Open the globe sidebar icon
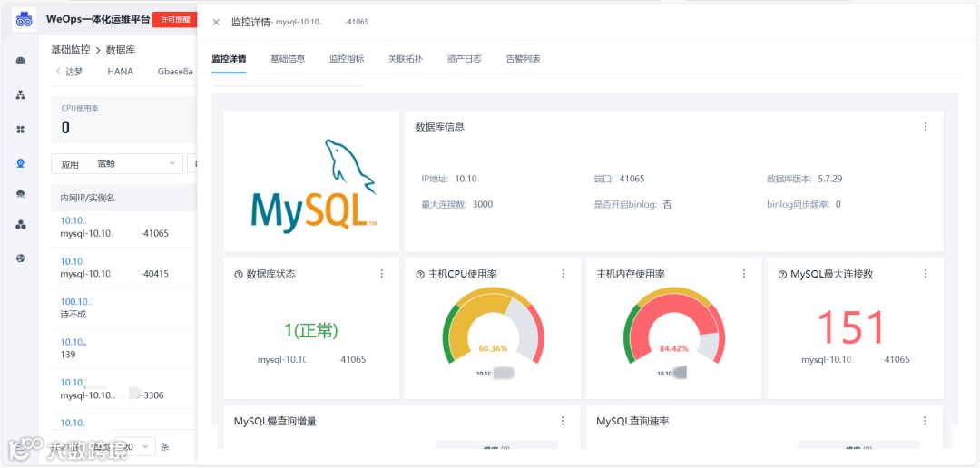Image resolution: width=980 pixels, height=468 pixels. (x=21, y=258)
